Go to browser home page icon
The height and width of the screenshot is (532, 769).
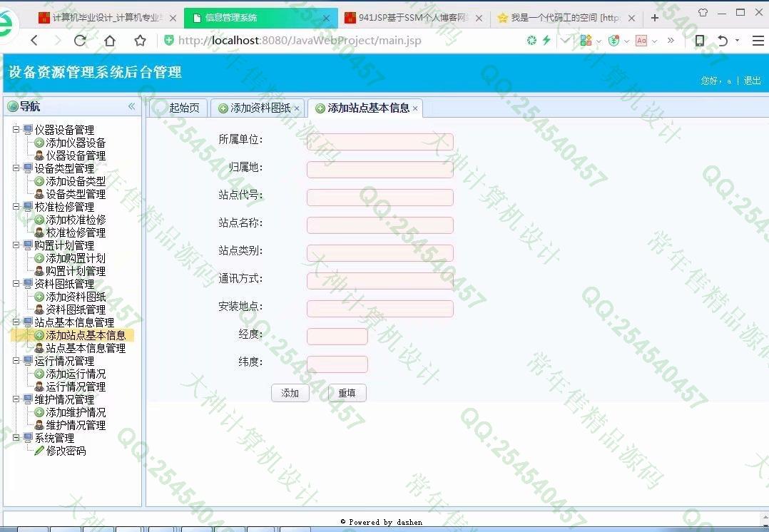pos(110,40)
